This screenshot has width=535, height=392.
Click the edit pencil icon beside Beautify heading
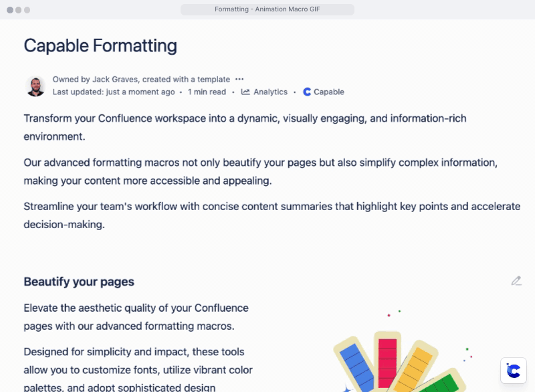pos(516,281)
